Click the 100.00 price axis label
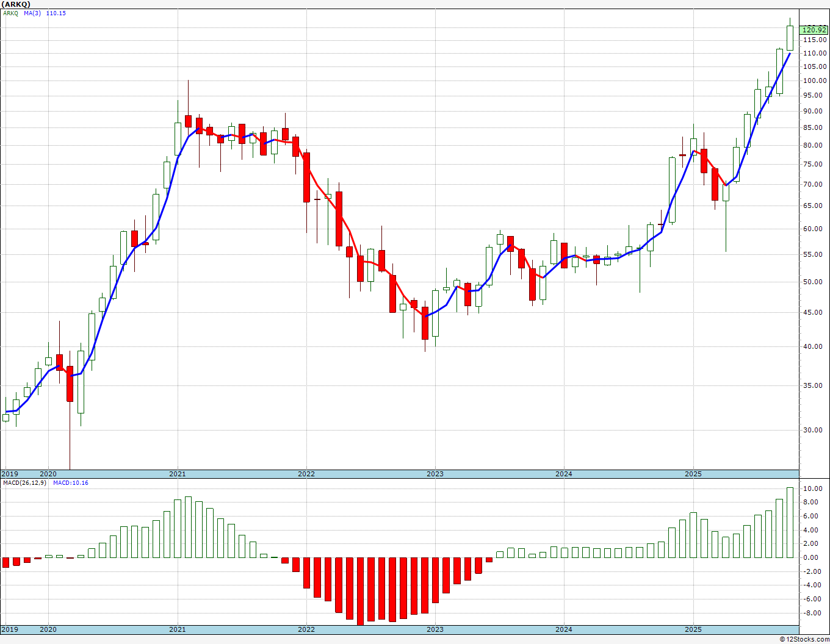The height and width of the screenshot is (644, 830). click(x=814, y=80)
